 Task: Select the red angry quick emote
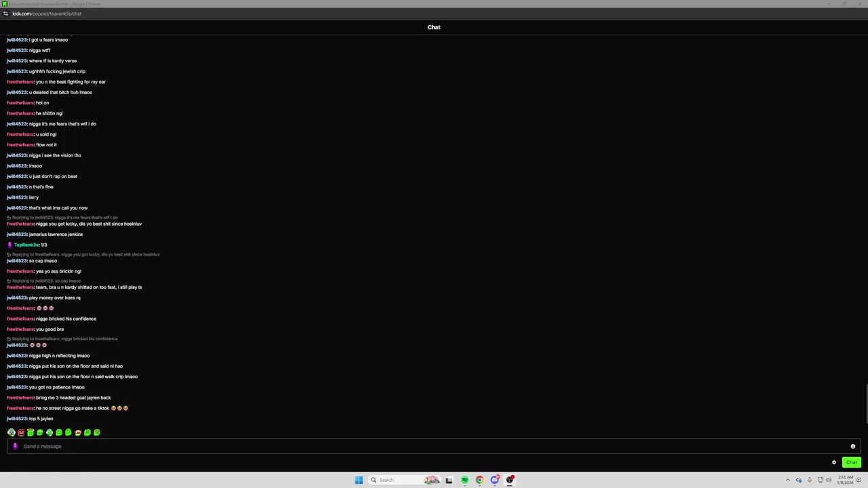21,432
